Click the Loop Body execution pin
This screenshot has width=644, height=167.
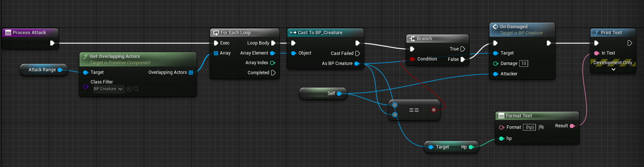point(273,43)
